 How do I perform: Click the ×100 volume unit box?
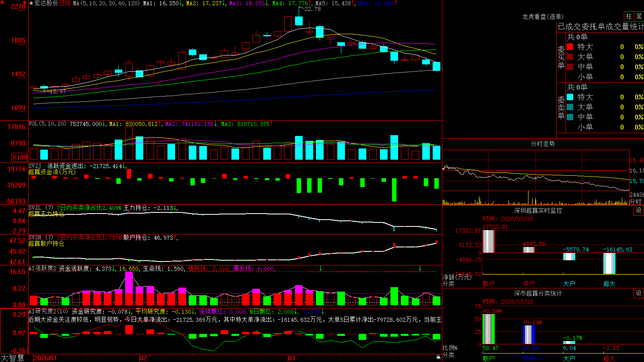click(19, 157)
